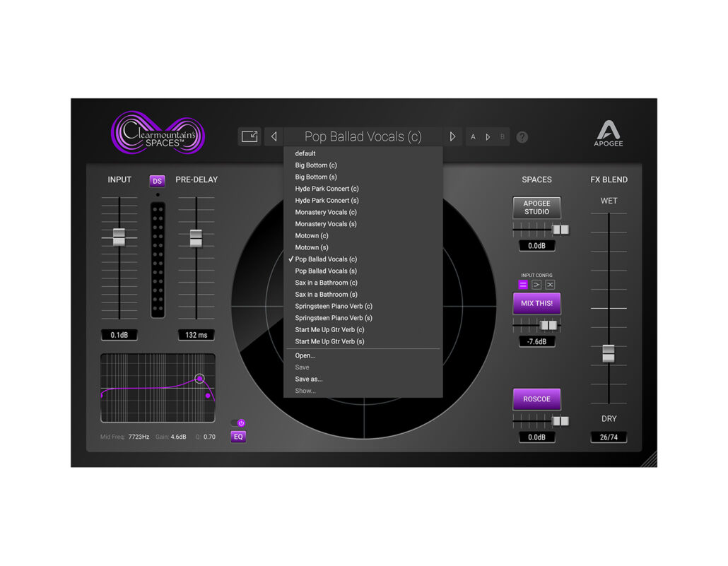
Task: Choose Hyde Park Concert (s) preset
Action: [363, 201]
